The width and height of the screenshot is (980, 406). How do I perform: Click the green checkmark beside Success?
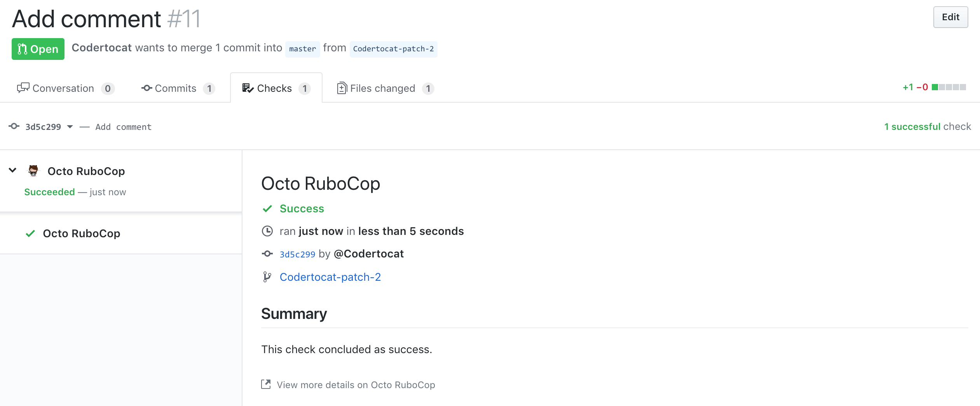tap(267, 208)
